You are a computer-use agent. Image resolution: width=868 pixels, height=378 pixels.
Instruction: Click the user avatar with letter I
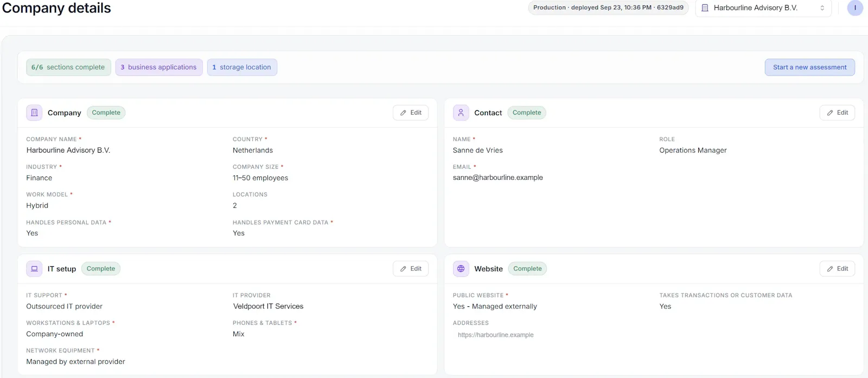(x=855, y=8)
